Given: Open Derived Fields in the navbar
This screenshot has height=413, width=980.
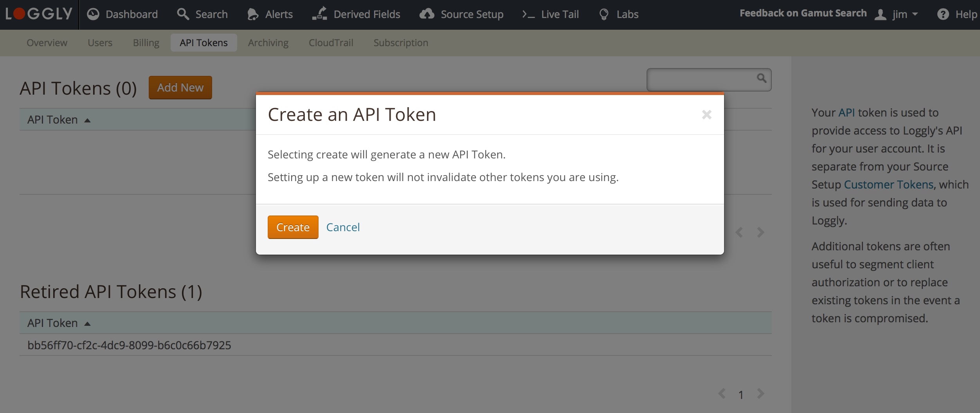Looking at the screenshot, I should (357, 14).
